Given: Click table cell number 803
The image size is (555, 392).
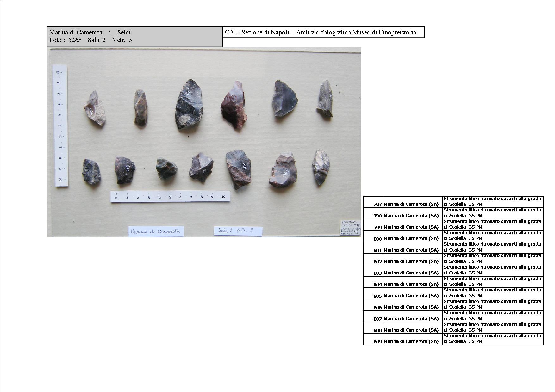Looking at the screenshot, I should click(x=373, y=271).
